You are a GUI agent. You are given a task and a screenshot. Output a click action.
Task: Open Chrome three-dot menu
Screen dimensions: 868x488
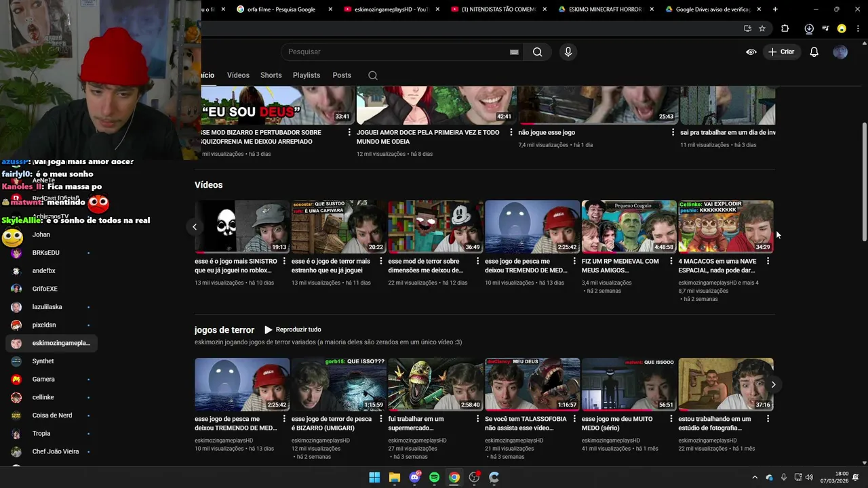click(858, 28)
